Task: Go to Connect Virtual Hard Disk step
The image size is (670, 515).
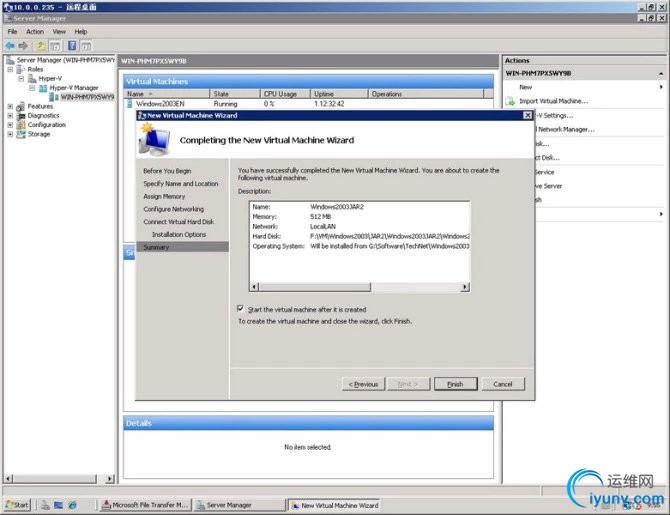Action: click(179, 222)
